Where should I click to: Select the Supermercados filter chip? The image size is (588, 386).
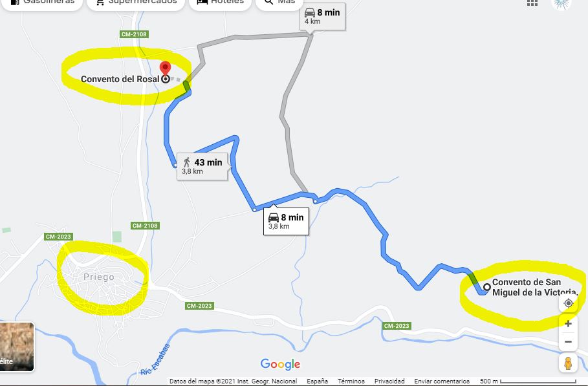click(x=136, y=3)
